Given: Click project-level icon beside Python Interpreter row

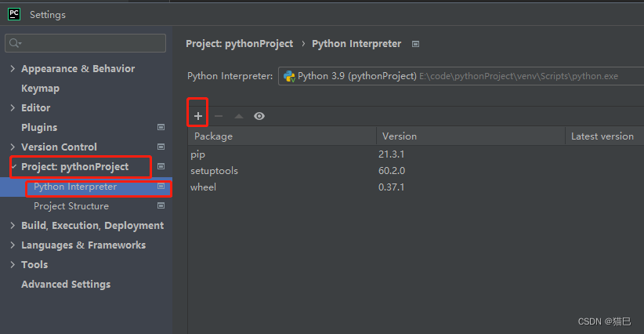Looking at the screenshot, I should [161, 186].
